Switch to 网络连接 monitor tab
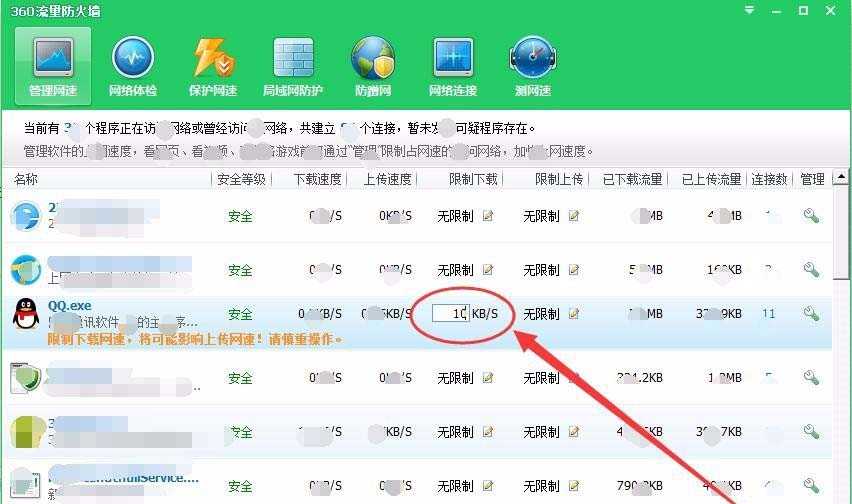The width and height of the screenshot is (852, 504). (453, 66)
